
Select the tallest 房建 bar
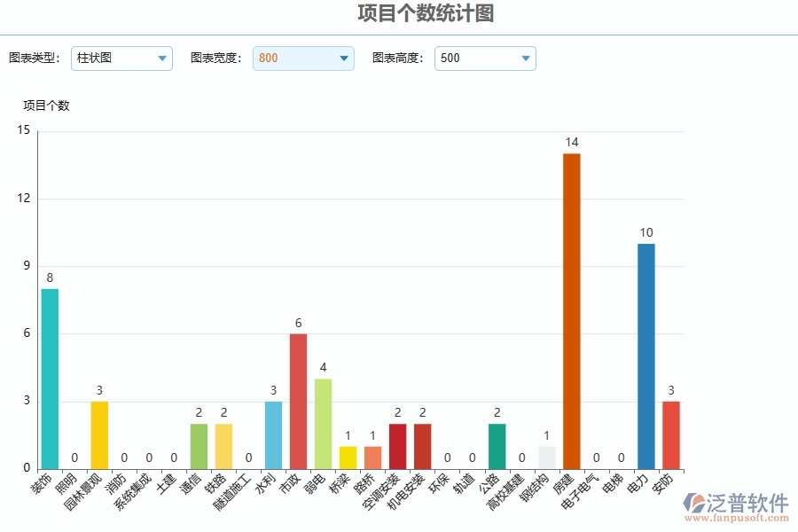click(x=570, y=310)
